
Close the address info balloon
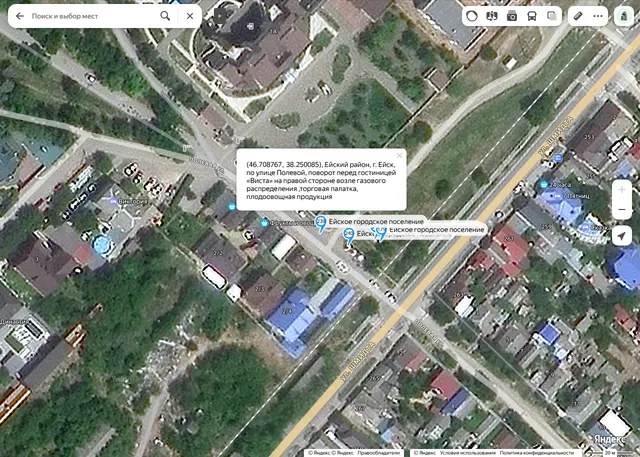point(399,155)
